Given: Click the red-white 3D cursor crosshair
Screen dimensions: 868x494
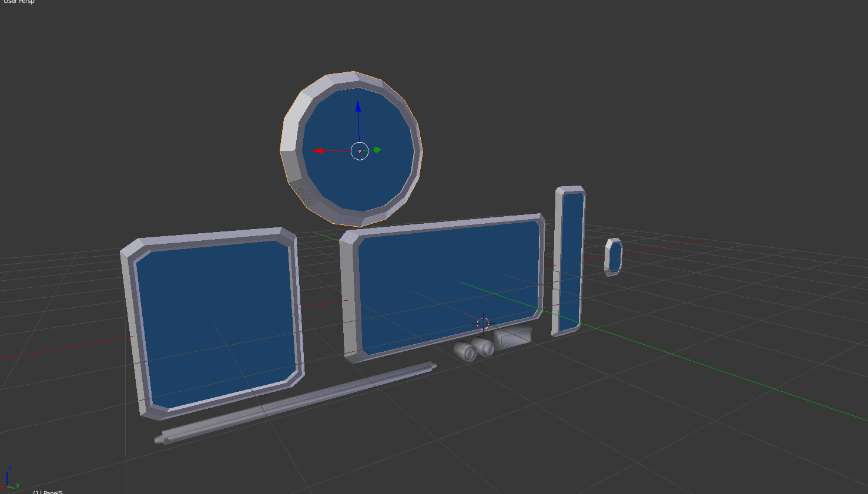Looking at the screenshot, I should tap(483, 324).
